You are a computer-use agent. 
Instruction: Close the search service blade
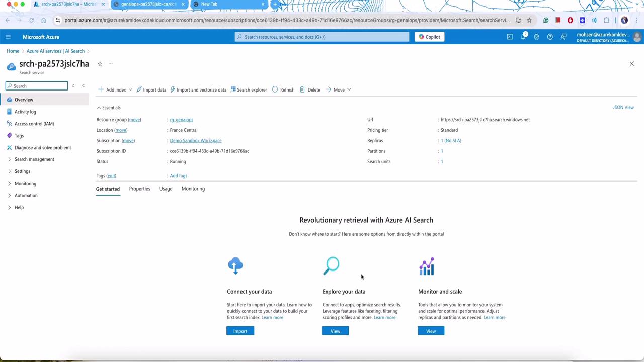(632, 64)
